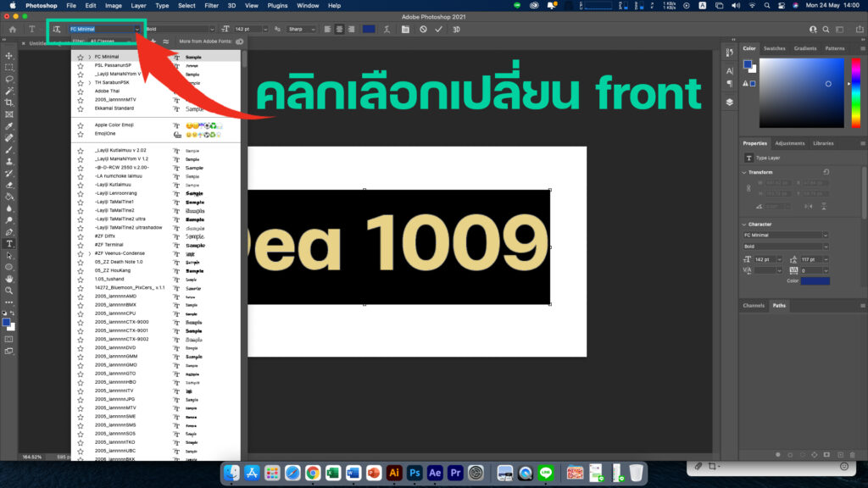Screen dimensions: 868x488
Task: Reset transform in Properties panel
Action: (826, 172)
